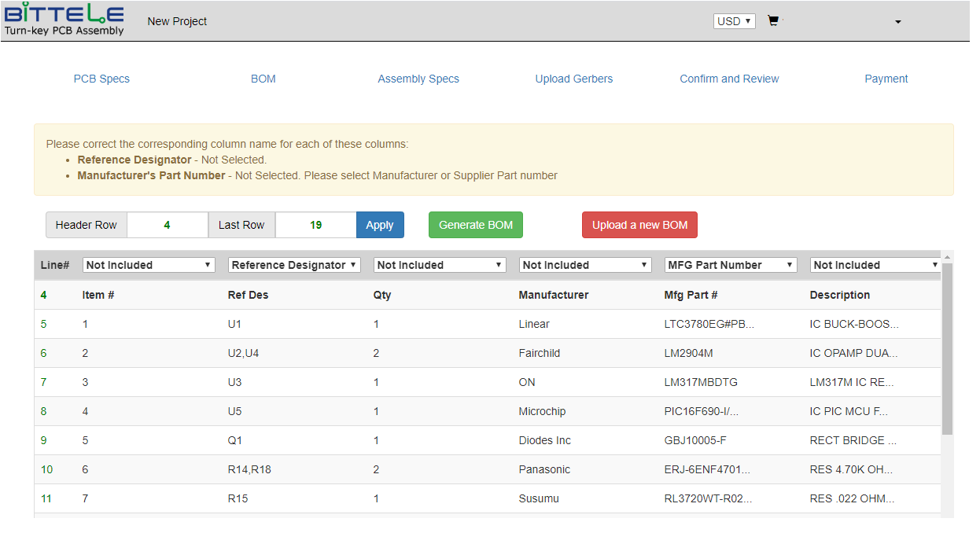The height and width of the screenshot is (544, 980).
Task: Click the 'R14,R18' reference designator cell
Action: [249, 469]
